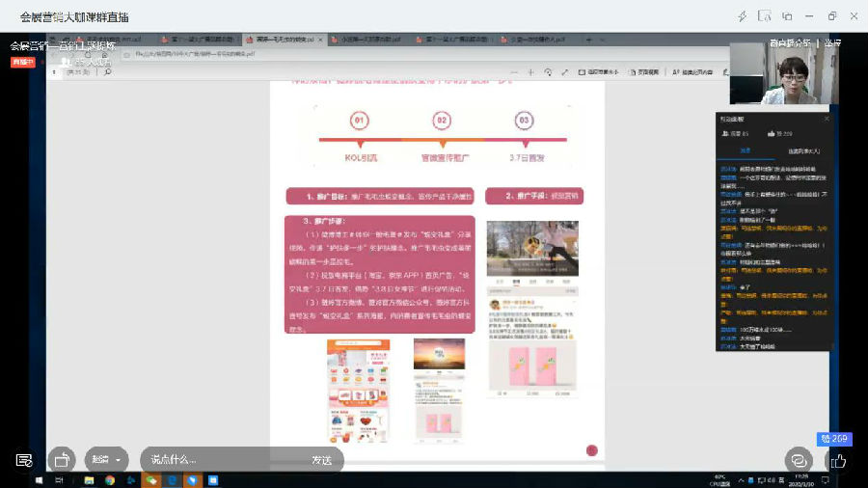Close the interaction panel with the X
The image size is (868, 488).
pos(826,121)
